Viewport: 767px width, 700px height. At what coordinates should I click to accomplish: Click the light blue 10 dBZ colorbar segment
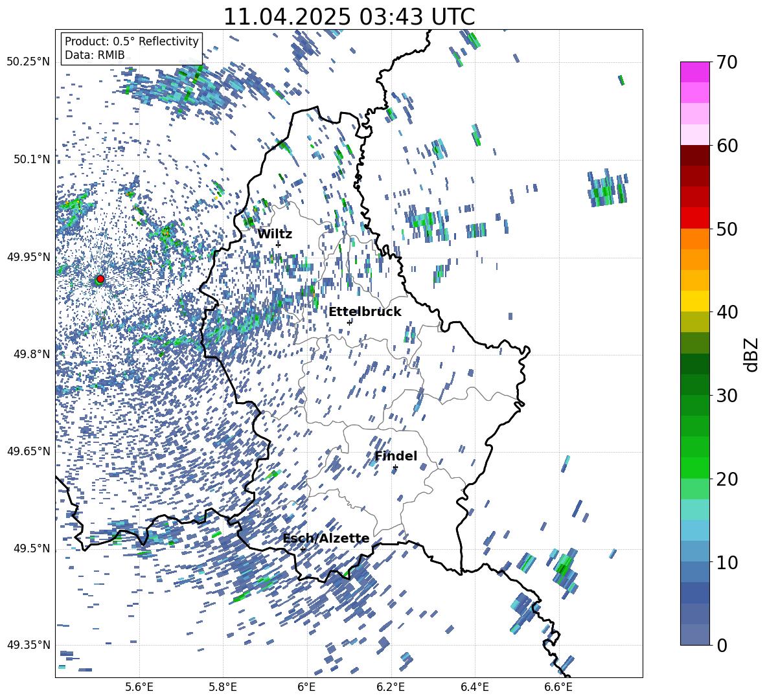tap(694, 551)
